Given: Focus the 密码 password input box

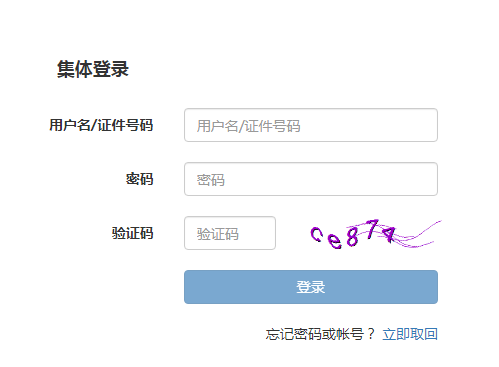Looking at the screenshot, I should tap(311, 179).
